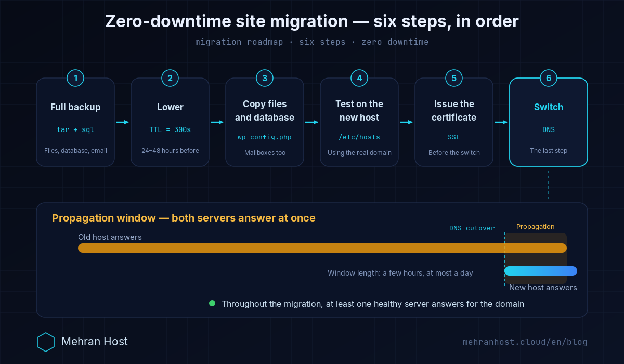
Task: Click the Mehran Host hexagon logo
Action: 46,342
